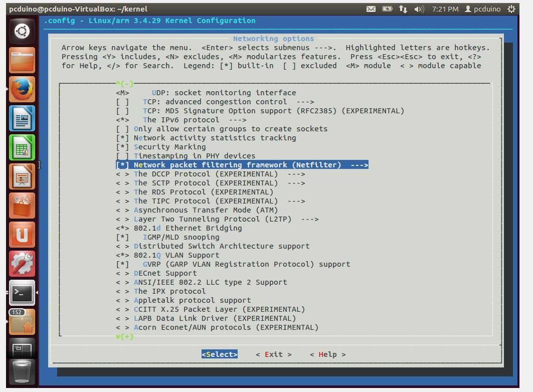
Task: Select Acorn Econet/AUN protocols entry
Action: pyautogui.click(x=217, y=327)
